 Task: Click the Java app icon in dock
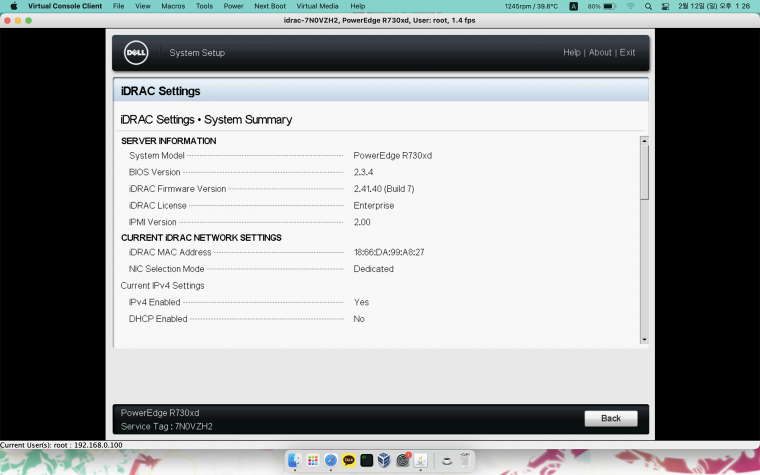tap(420, 460)
